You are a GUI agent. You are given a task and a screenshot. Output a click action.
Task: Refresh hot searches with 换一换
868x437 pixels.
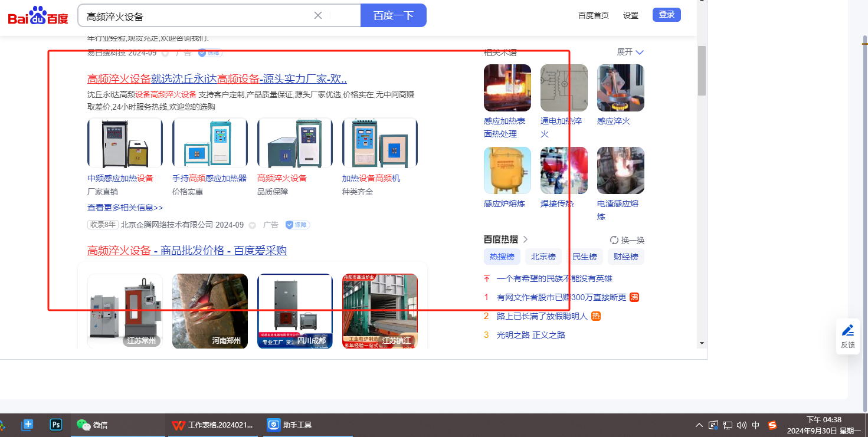coord(627,240)
